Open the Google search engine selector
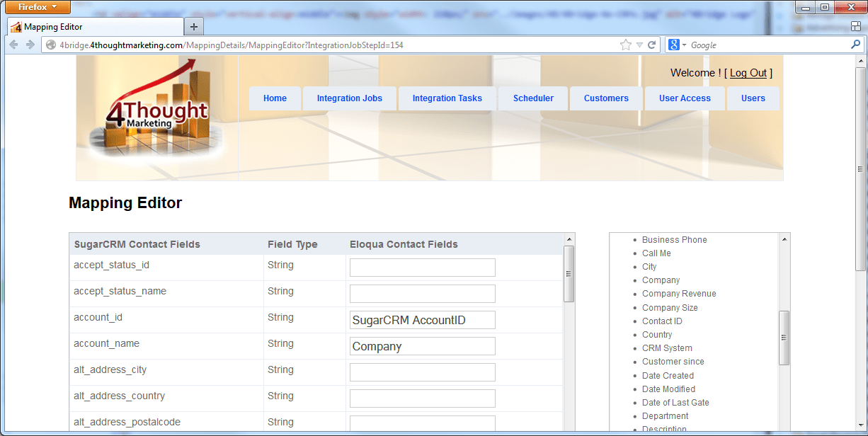The width and height of the screenshot is (868, 436). tap(677, 45)
